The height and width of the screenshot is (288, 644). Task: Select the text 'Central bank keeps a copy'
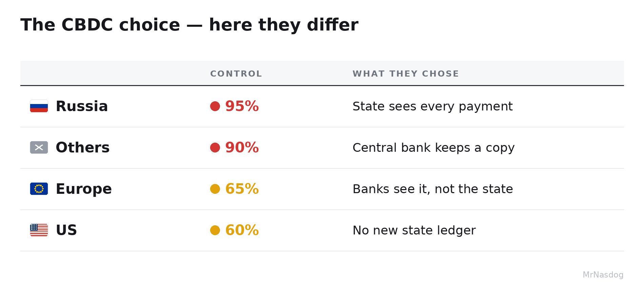[x=434, y=148]
